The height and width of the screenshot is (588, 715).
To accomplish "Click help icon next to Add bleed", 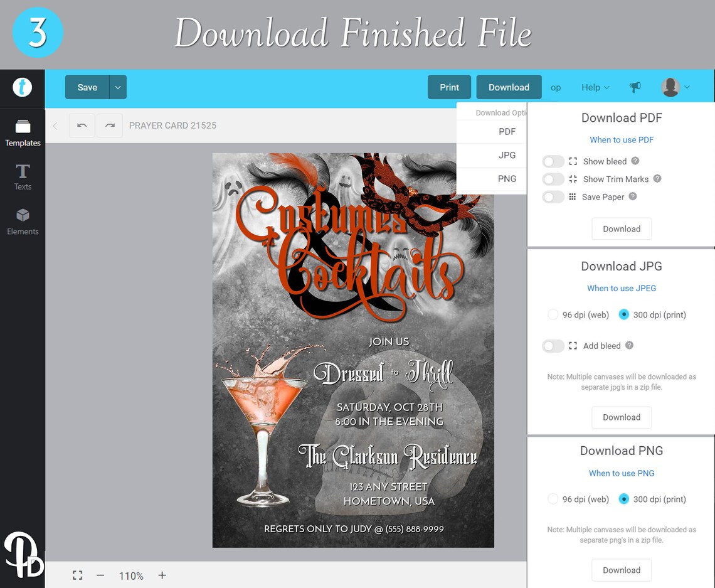I will 629,345.
